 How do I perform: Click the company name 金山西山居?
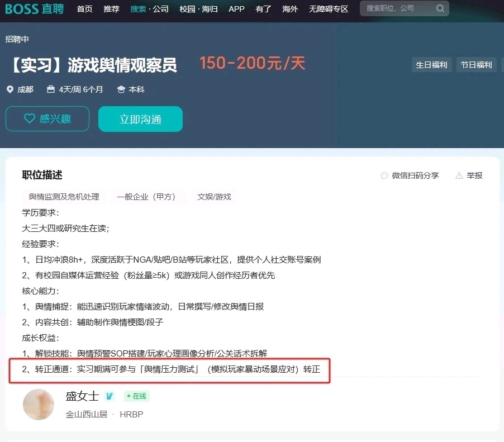tap(87, 415)
